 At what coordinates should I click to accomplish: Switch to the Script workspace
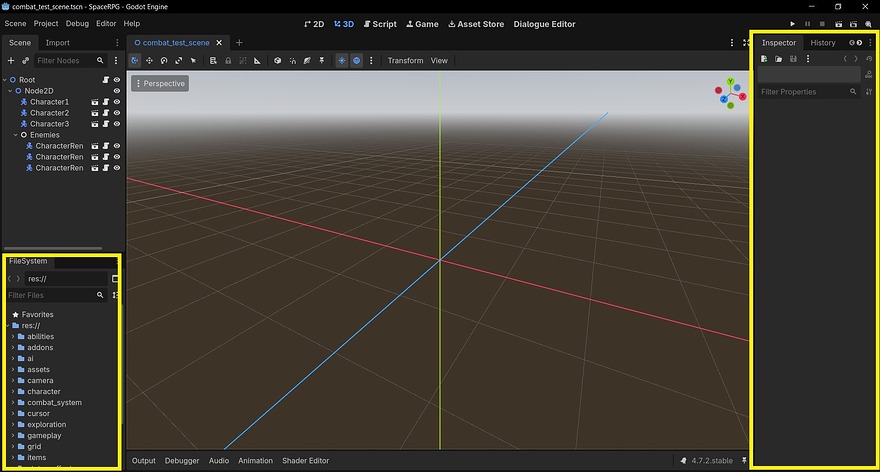[380, 24]
